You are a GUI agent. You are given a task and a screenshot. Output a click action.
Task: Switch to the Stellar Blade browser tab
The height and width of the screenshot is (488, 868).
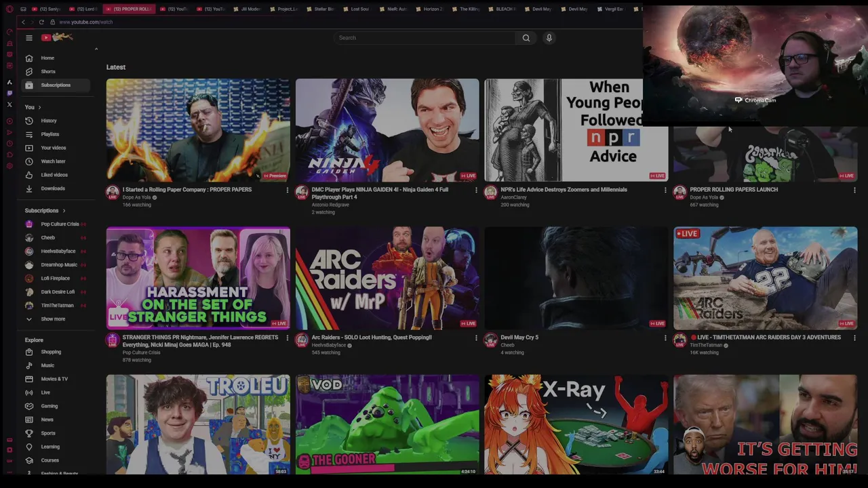pos(321,9)
